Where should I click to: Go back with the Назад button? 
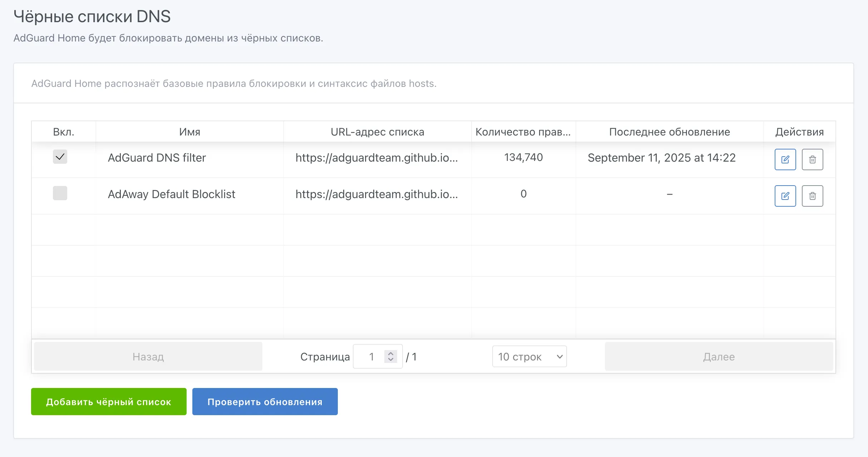(x=148, y=357)
